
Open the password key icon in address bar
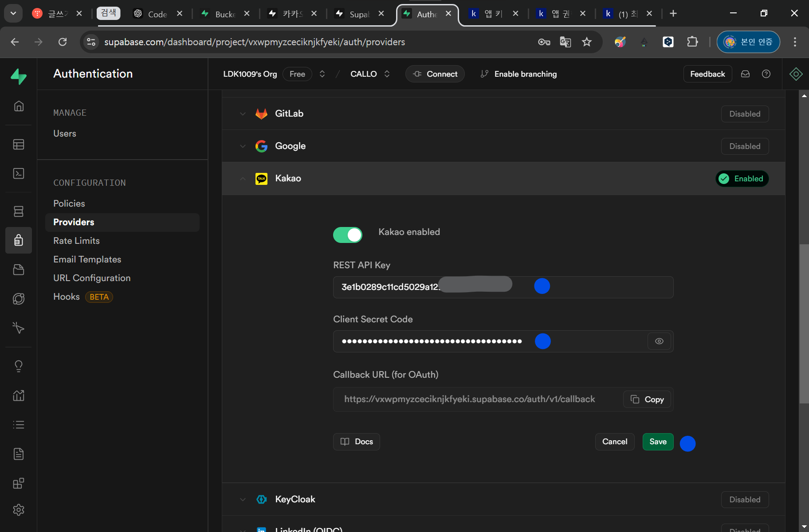pos(544,42)
